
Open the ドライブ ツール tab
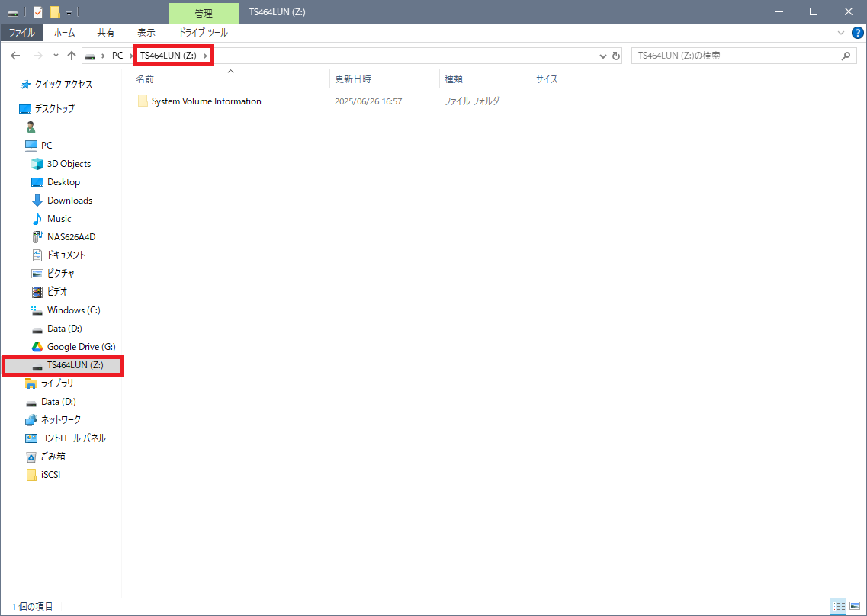[204, 33]
